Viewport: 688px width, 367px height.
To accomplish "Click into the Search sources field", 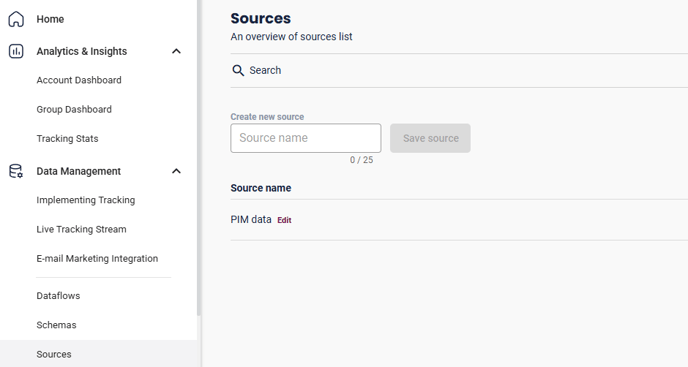I will pyautogui.click(x=459, y=70).
